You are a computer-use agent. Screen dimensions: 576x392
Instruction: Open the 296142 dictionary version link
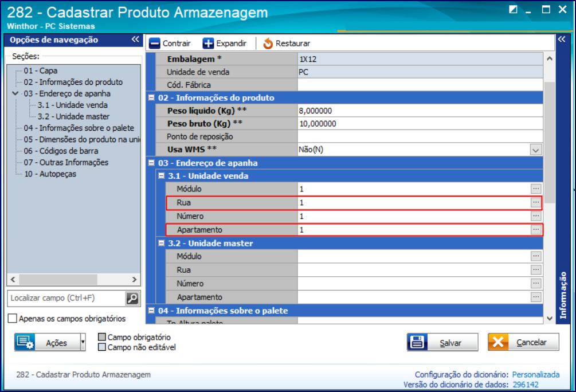pos(526,385)
